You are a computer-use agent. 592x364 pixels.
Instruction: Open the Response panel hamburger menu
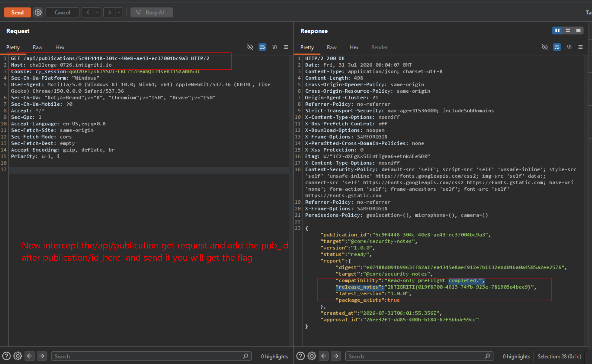581,47
